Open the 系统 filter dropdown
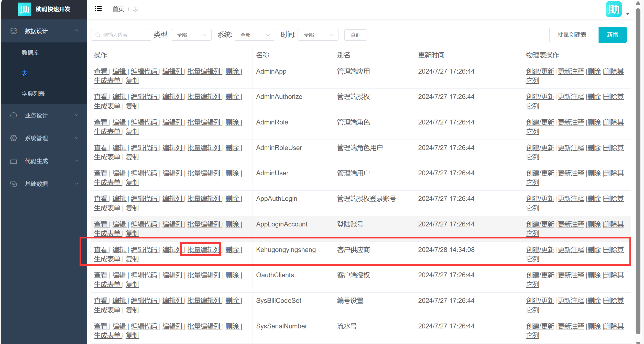Image resolution: width=644 pixels, height=344 pixels. pyautogui.click(x=255, y=35)
